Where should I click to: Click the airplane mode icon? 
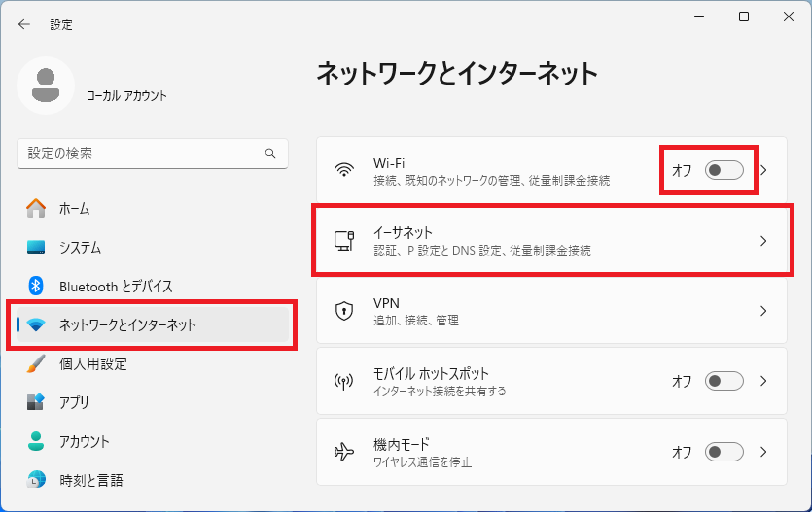tap(344, 452)
